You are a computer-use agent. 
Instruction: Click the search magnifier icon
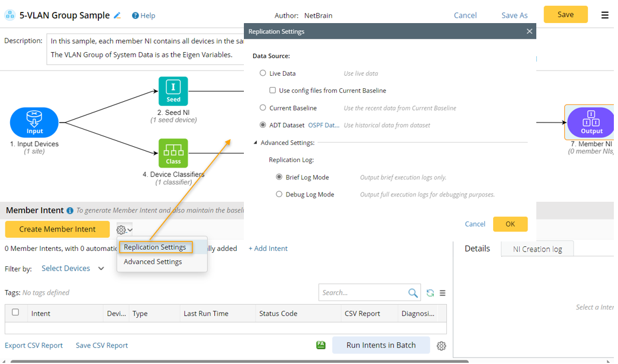pyautogui.click(x=413, y=293)
